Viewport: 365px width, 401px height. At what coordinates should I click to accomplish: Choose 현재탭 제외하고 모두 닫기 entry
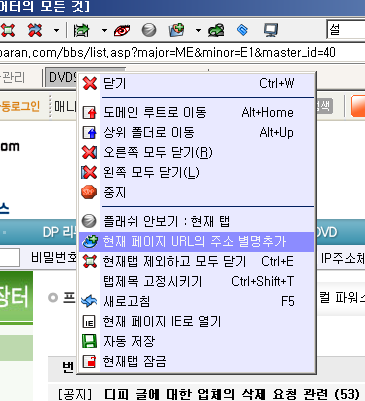[x=197, y=262]
